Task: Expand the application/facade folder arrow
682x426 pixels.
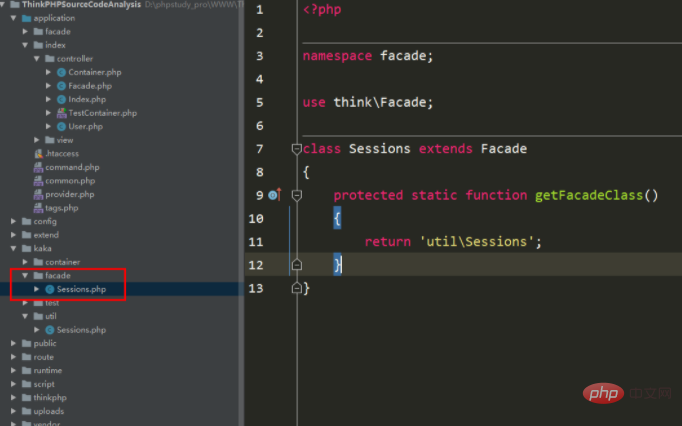Action: point(25,31)
